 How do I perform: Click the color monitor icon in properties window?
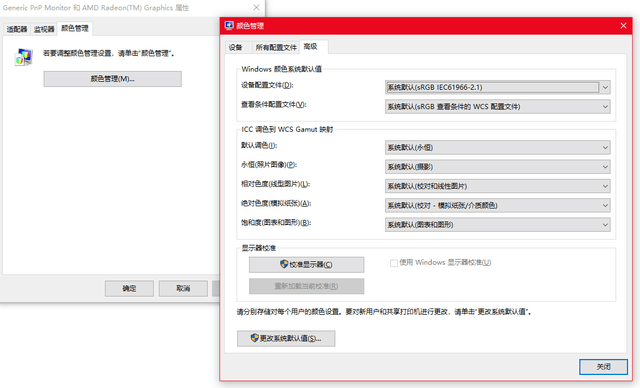[x=23, y=57]
